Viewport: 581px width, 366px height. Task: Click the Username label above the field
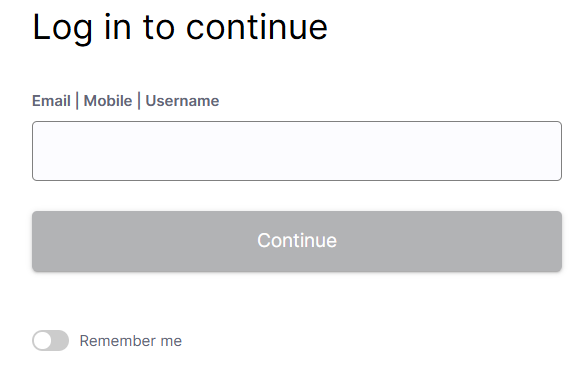pyautogui.click(x=182, y=101)
